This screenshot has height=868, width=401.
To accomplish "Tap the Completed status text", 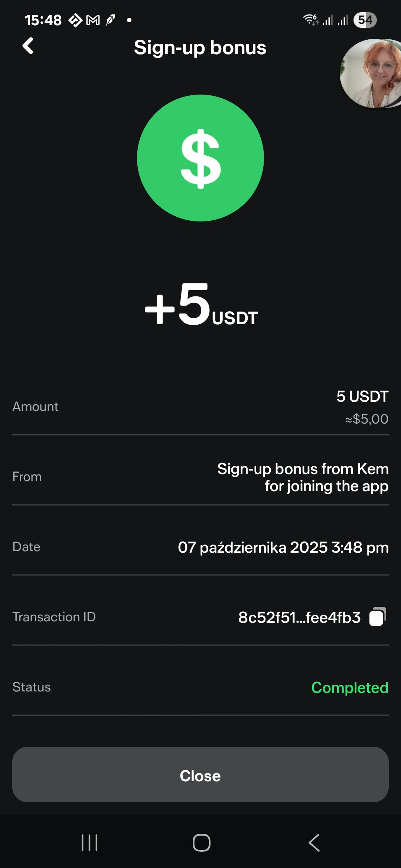I will point(350,688).
